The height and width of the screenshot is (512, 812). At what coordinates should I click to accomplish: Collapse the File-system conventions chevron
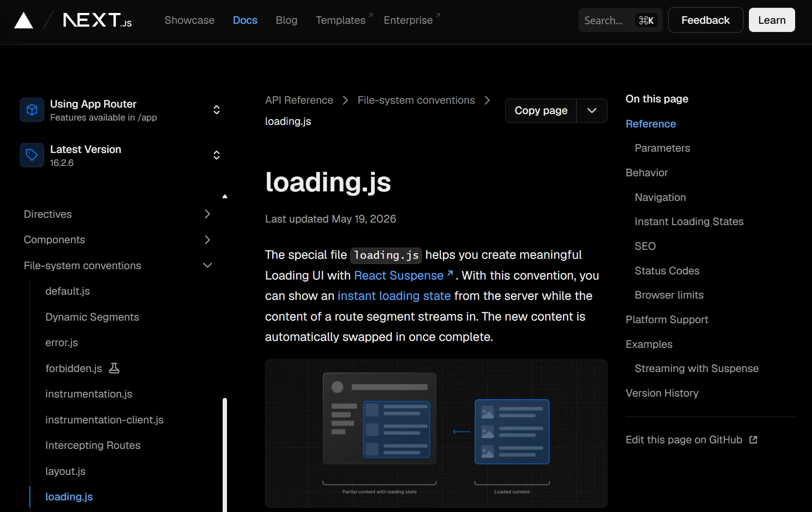click(x=208, y=265)
